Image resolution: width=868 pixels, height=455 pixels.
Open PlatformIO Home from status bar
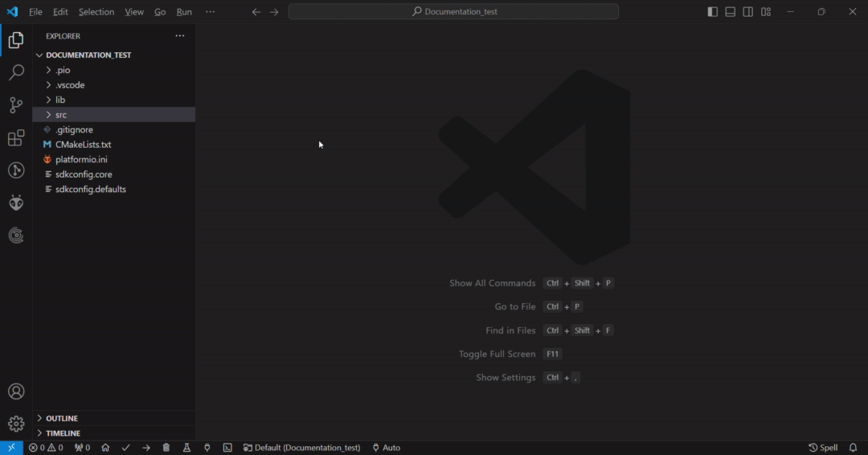tap(105, 448)
